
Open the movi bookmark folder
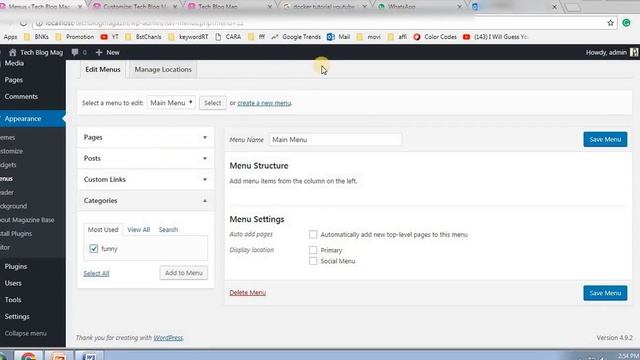point(369,37)
